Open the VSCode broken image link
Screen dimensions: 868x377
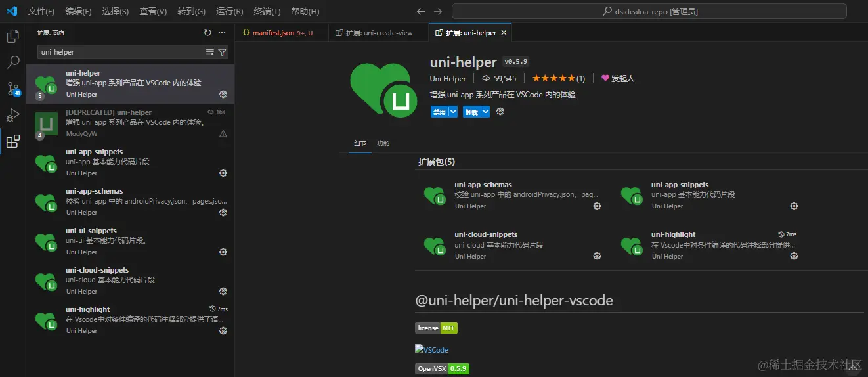[x=431, y=349]
